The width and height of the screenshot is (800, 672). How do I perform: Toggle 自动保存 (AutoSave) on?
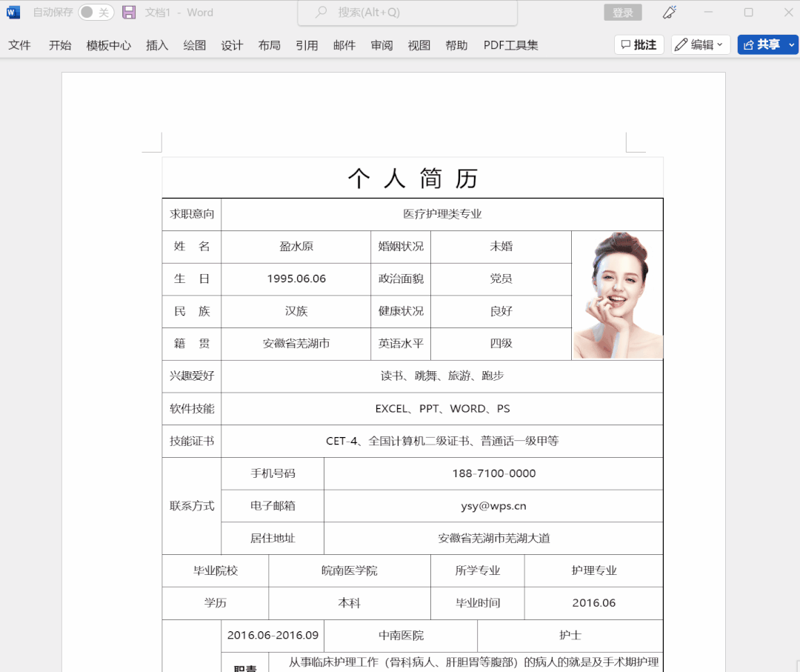(96, 12)
